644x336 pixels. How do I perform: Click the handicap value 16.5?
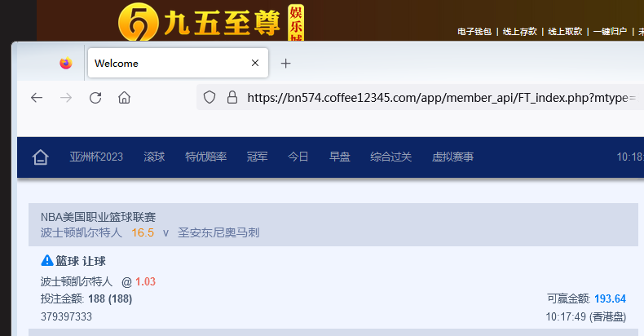point(143,232)
